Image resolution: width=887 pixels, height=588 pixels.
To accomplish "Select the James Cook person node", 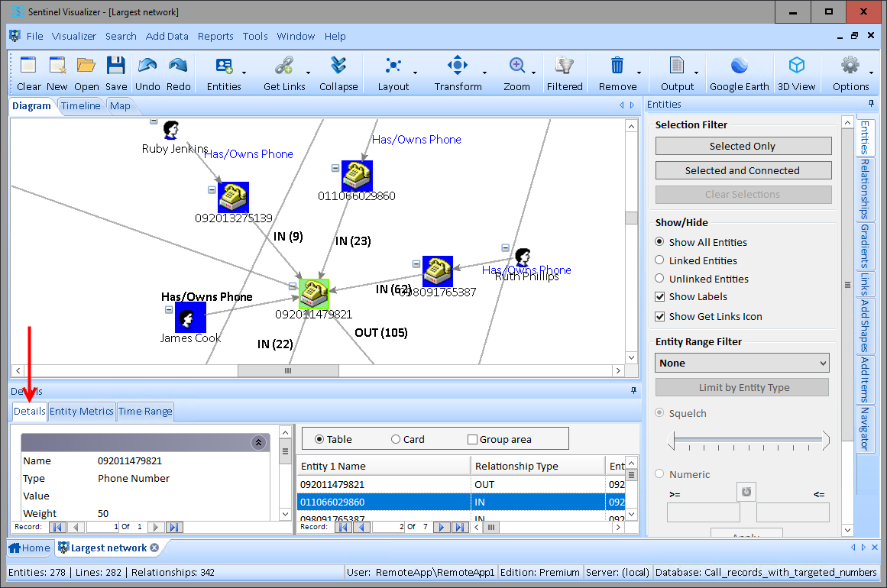I will point(190,317).
